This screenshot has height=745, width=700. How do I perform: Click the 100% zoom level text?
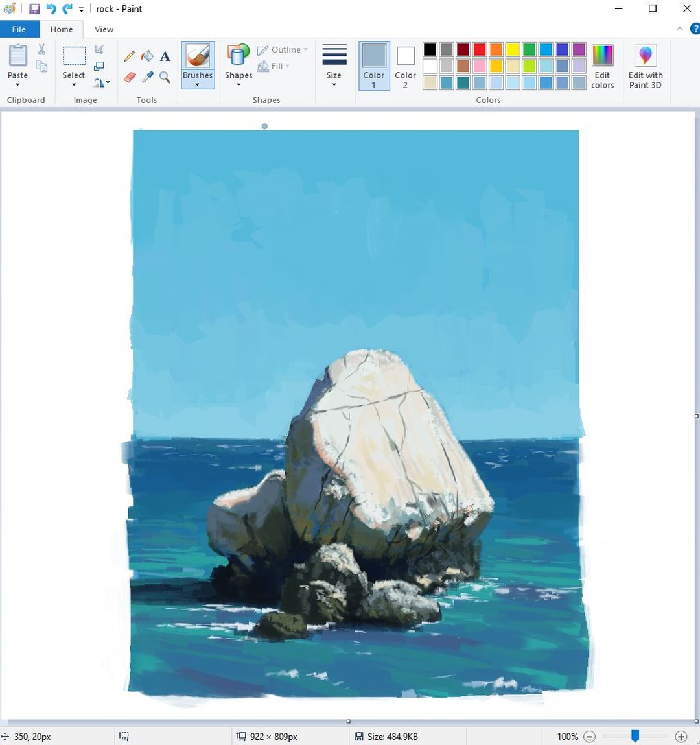568,737
